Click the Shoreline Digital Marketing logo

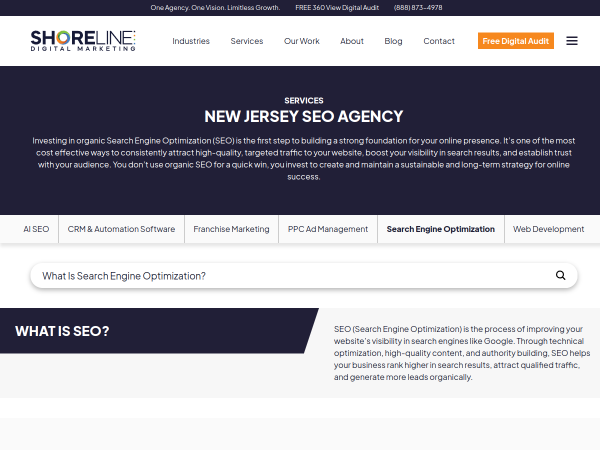[x=83, y=41]
